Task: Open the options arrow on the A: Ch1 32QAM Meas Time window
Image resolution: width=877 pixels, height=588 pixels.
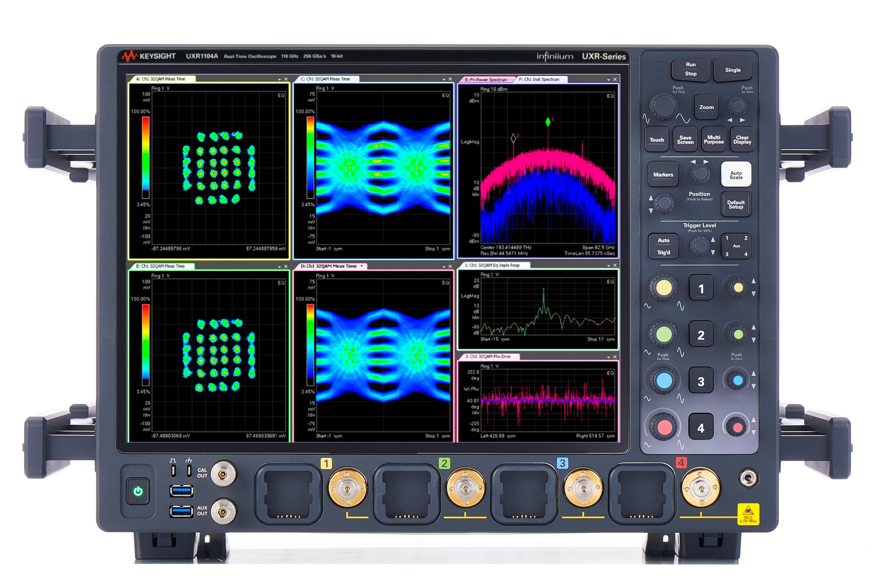Action: [x=279, y=79]
